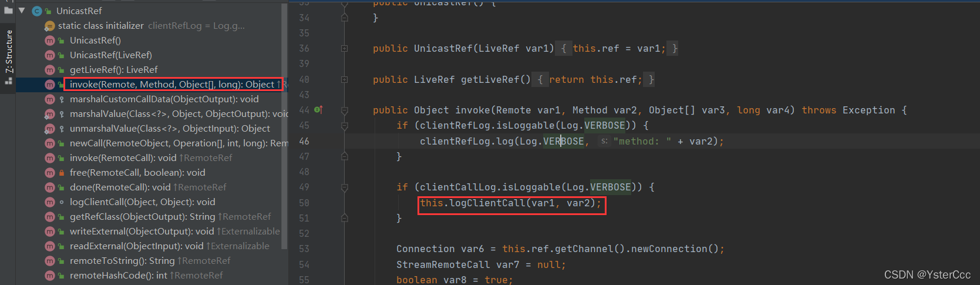
Task: Click folded '{ this.ref = var1; }' block
Action: 618,49
